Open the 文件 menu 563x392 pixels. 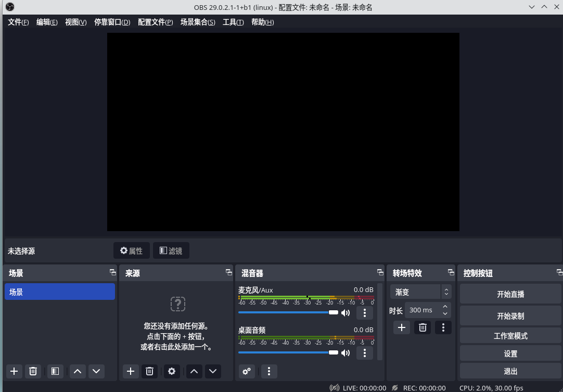tap(18, 22)
